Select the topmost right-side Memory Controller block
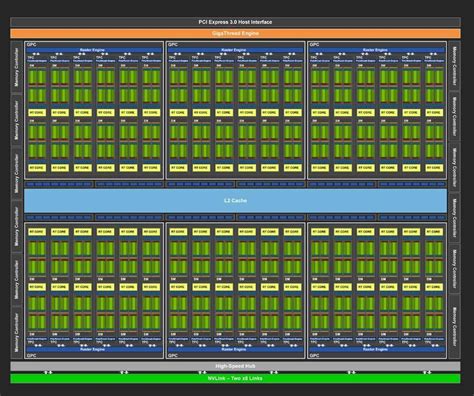Screen dimensions: 474x396 coord(454,66)
